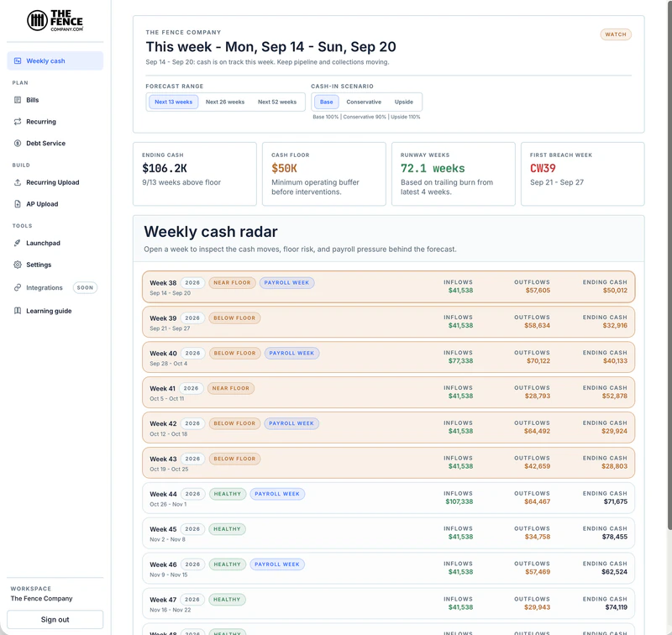
Task: Click Week 43 ending cash $28,803
Action: (614, 466)
